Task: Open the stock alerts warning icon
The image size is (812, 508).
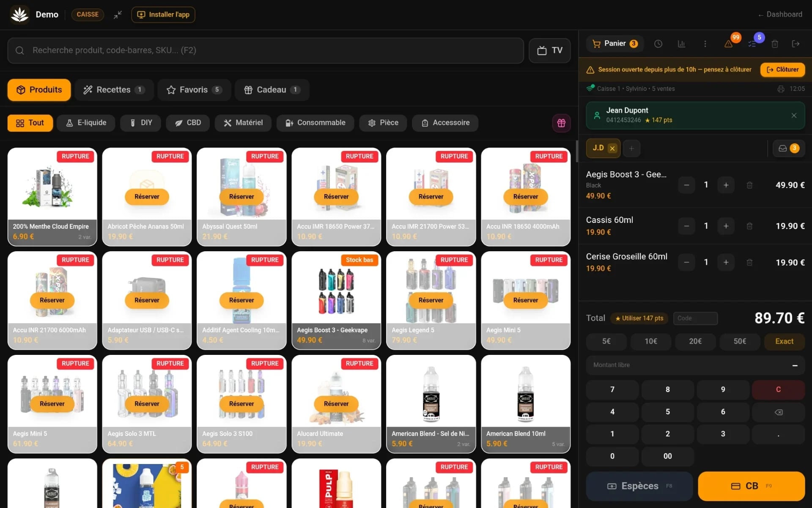Action: 729,44
